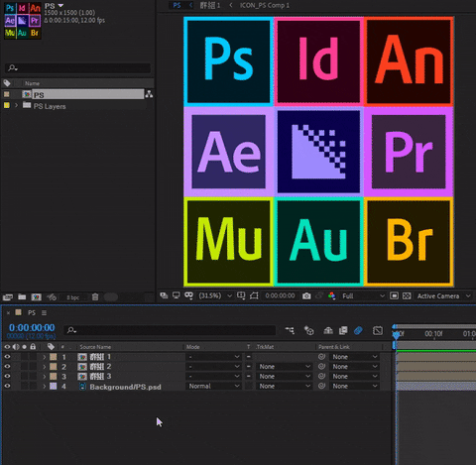Toggle transparency grid icon
Image resolution: width=476 pixels, height=465 pixels.
click(x=407, y=295)
